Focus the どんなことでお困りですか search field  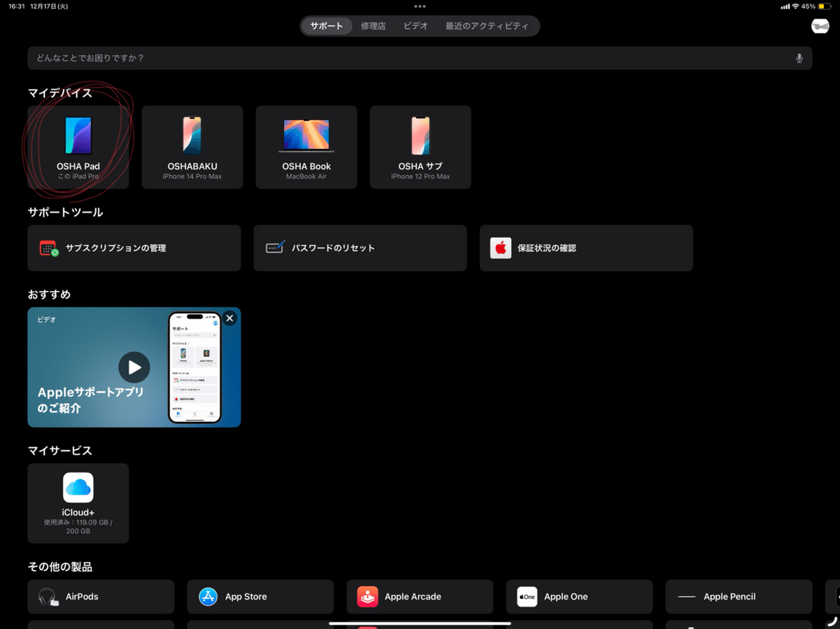click(420, 58)
